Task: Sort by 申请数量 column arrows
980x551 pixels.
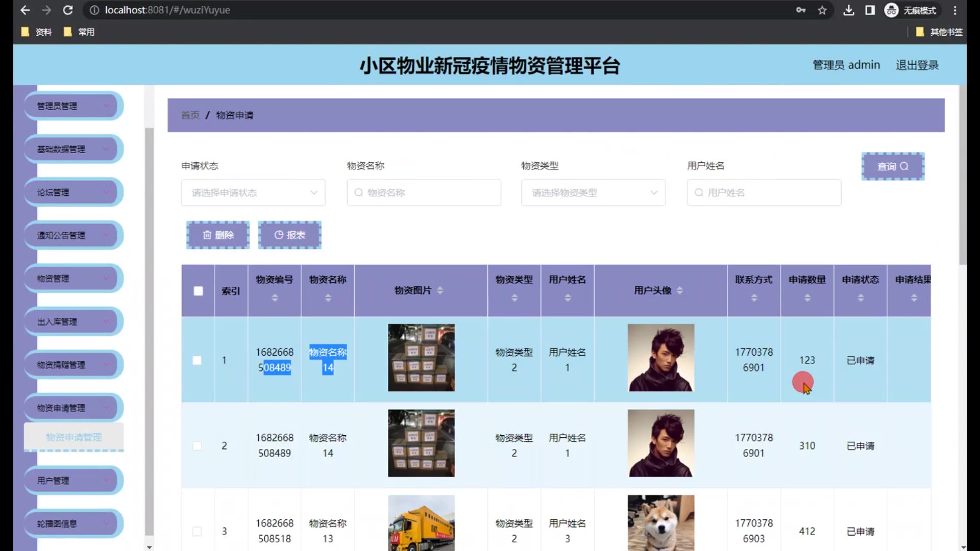Action: click(807, 297)
